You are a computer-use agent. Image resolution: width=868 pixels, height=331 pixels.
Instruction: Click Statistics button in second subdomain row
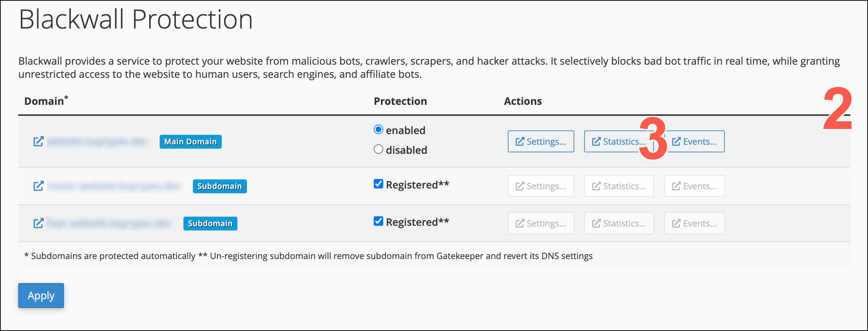coord(619,223)
